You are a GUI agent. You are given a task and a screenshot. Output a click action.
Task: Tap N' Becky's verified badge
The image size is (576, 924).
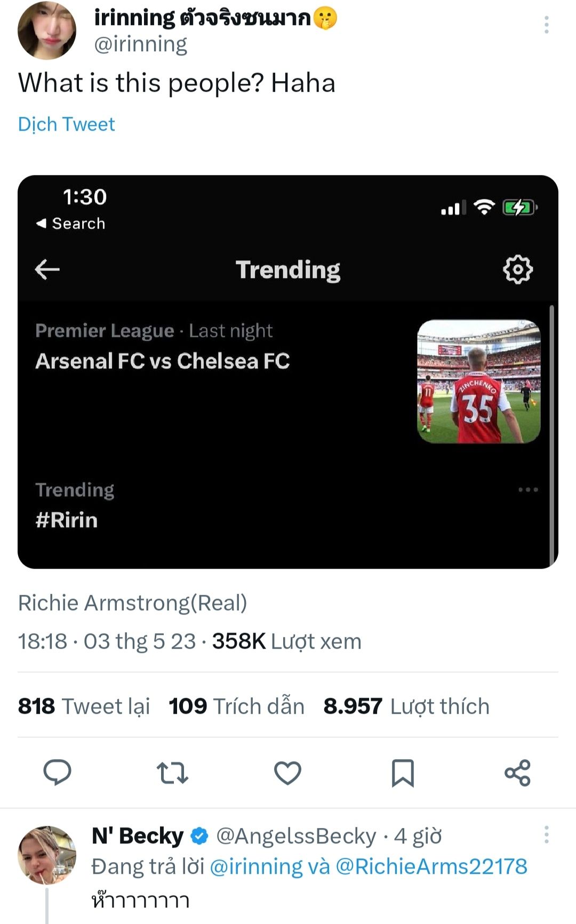(x=199, y=836)
